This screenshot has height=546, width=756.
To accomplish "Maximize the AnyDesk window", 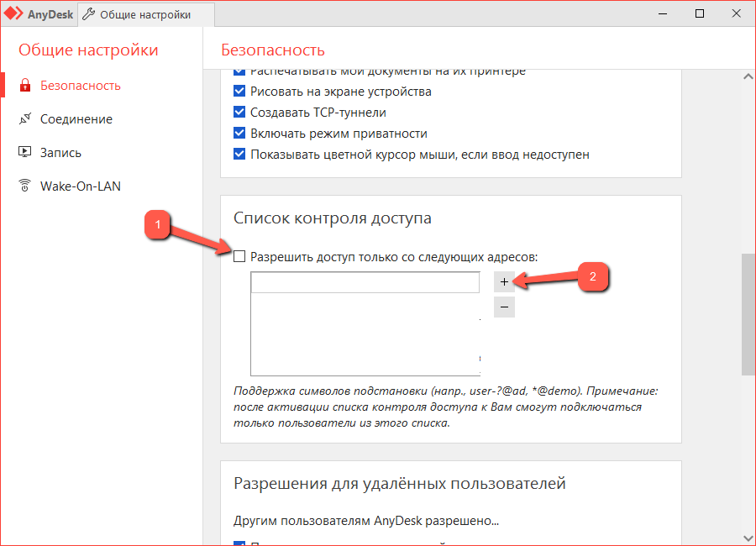I will [700, 14].
